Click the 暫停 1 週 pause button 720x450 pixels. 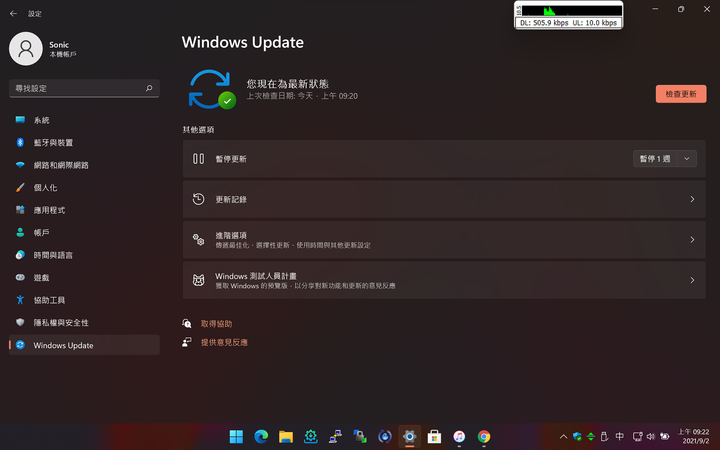pyautogui.click(x=655, y=159)
